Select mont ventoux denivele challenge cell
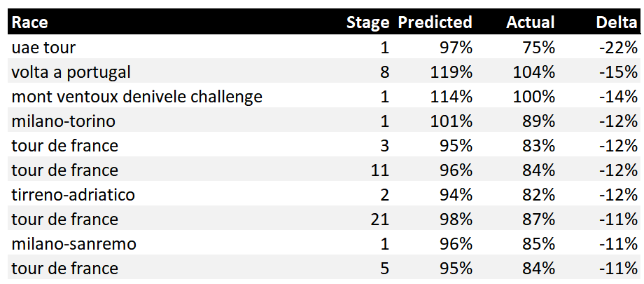 pos(136,97)
